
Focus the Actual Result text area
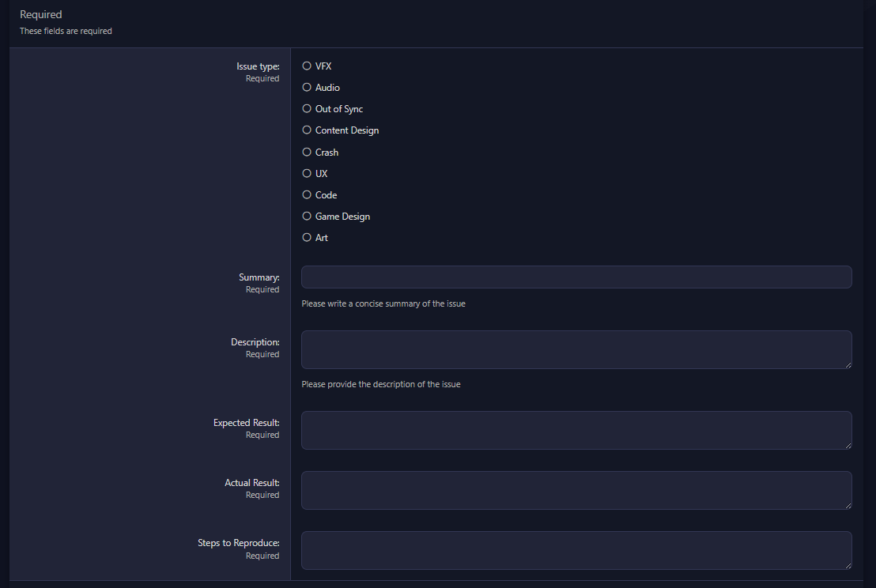point(576,490)
